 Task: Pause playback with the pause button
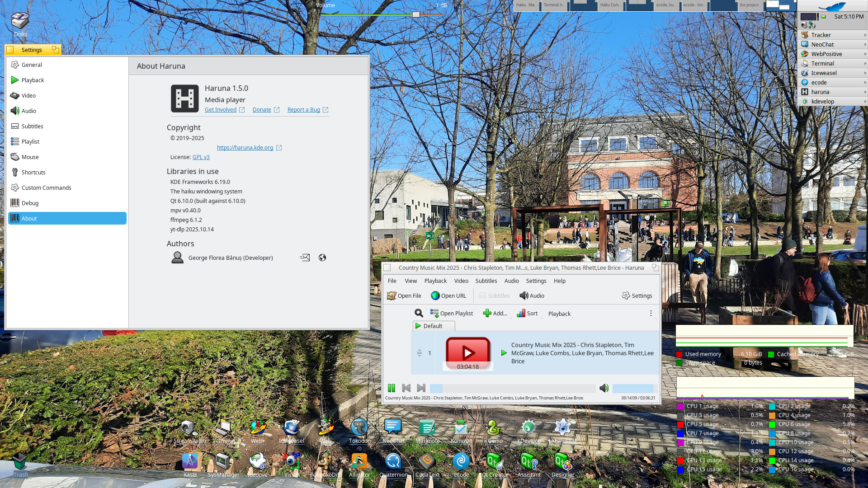[392, 388]
